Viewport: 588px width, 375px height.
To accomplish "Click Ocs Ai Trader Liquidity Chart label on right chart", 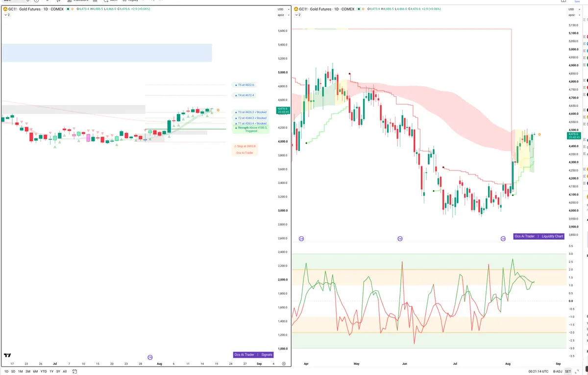I will click(539, 236).
